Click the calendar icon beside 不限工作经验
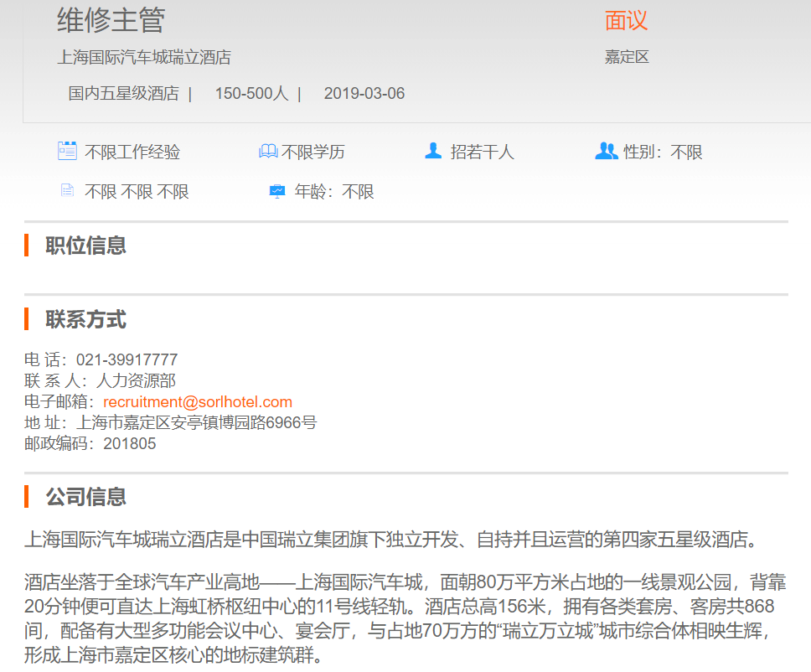Viewport: 811px width, 672px height. [67, 151]
